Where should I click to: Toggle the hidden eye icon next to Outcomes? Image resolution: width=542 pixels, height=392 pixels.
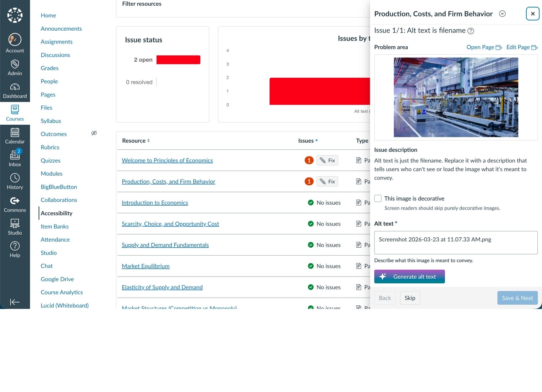point(94,133)
